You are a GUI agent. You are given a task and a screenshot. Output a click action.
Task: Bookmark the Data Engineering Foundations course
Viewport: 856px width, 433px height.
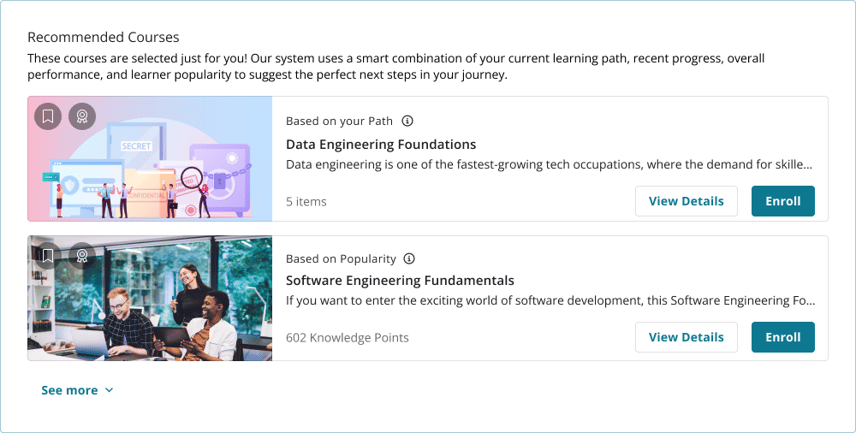[x=48, y=116]
